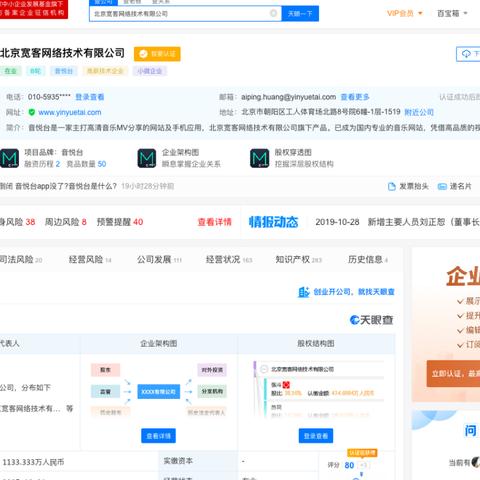This screenshot has width=480, height=480.
Task: Click the 分支机构 node in structure chart
Action: point(212,391)
